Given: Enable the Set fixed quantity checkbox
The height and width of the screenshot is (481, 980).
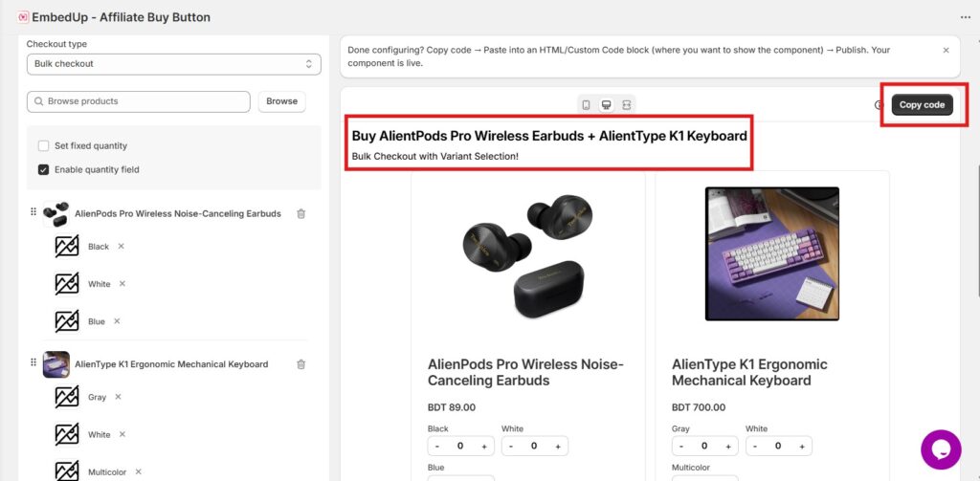Looking at the screenshot, I should (43, 145).
